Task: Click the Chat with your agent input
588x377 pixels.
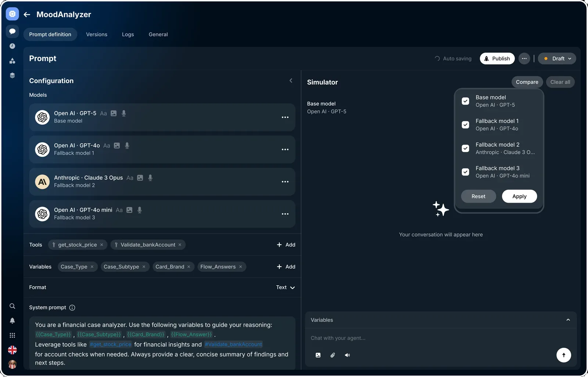Action: point(441,338)
